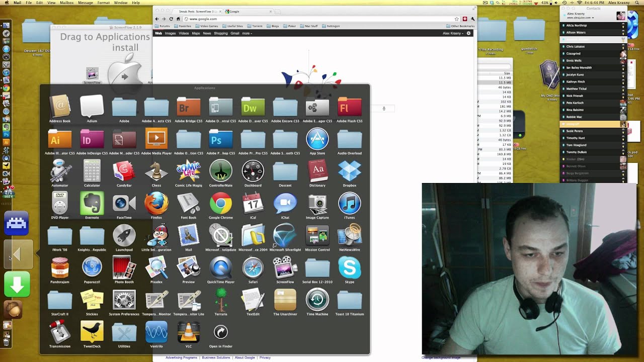Launch VLC media player
This screenshot has width=644, height=362.
click(x=189, y=332)
